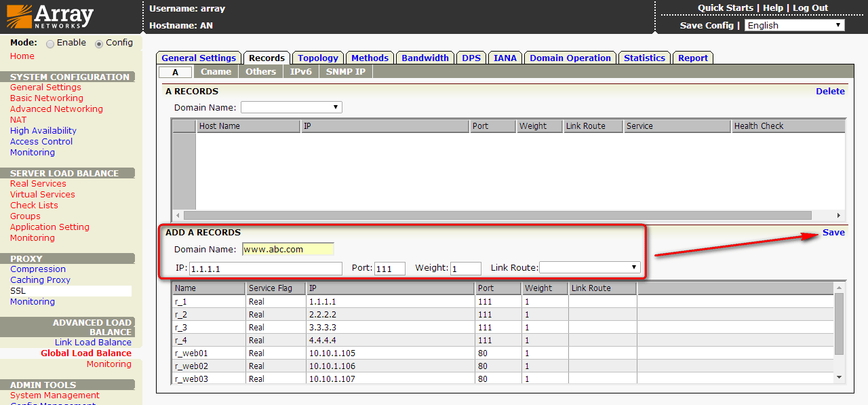Click the Host Name column header
This screenshot has width=868, height=405.
[x=248, y=126]
